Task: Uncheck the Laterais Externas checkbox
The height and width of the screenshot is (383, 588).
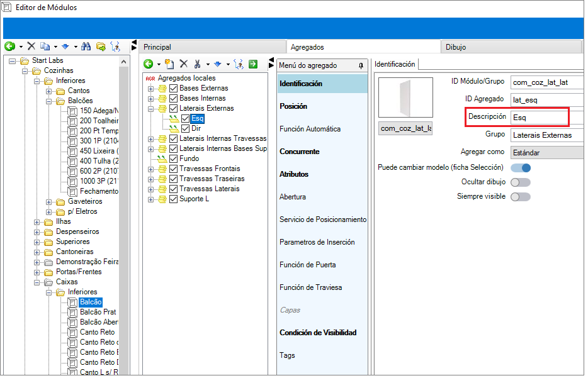Action: click(x=173, y=109)
